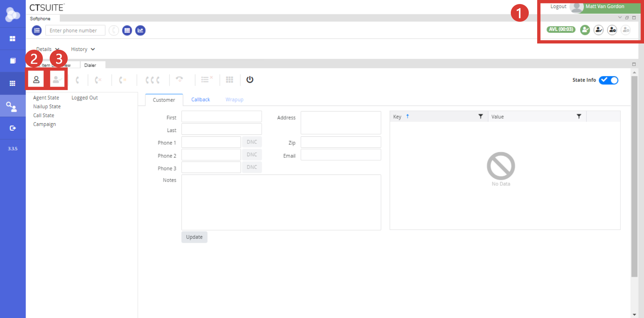Click the DNC button for Phone 1
Viewport: 644px width, 318px height.
pos(252,142)
